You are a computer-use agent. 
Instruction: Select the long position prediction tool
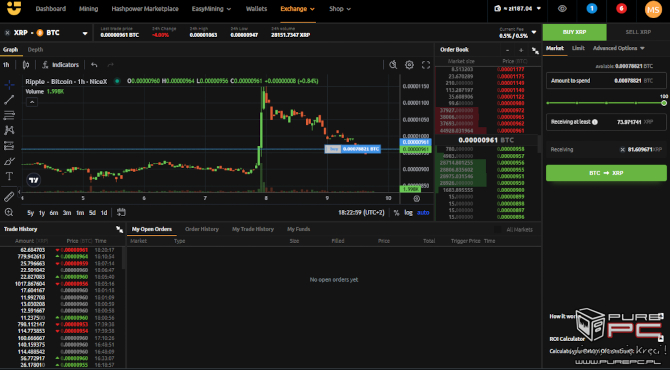pos(9,146)
